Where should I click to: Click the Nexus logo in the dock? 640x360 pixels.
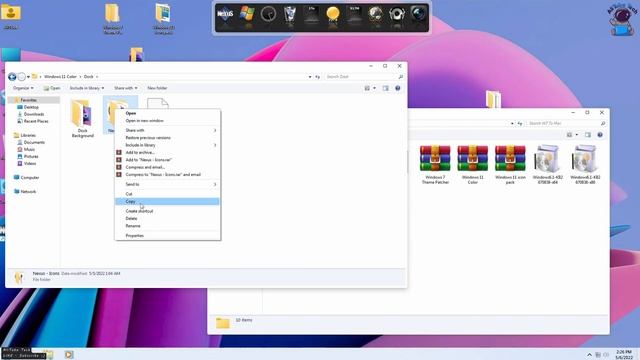pyautogui.click(x=225, y=14)
